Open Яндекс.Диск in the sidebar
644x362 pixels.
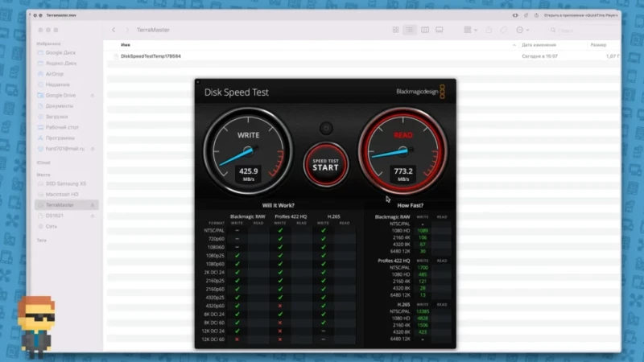coord(61,64)
